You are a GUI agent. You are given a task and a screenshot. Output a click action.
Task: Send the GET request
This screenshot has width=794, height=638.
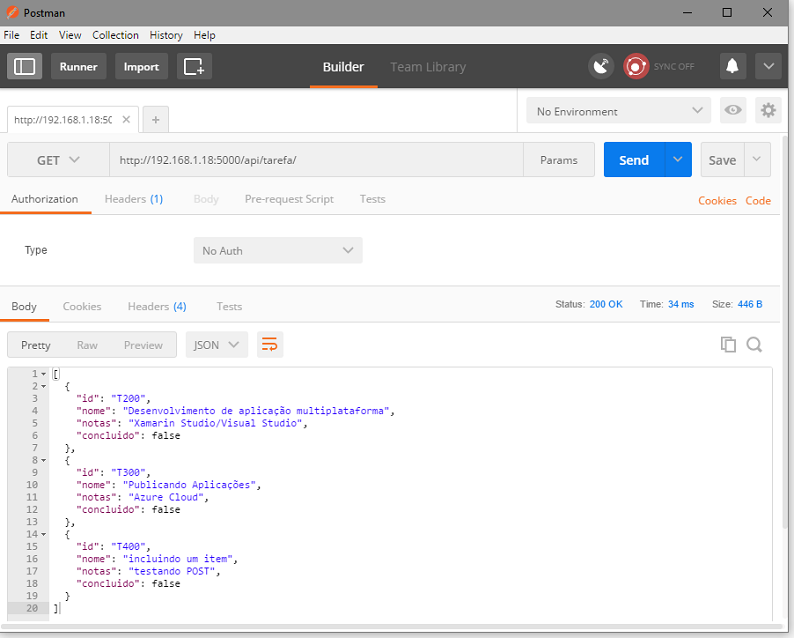634,160
